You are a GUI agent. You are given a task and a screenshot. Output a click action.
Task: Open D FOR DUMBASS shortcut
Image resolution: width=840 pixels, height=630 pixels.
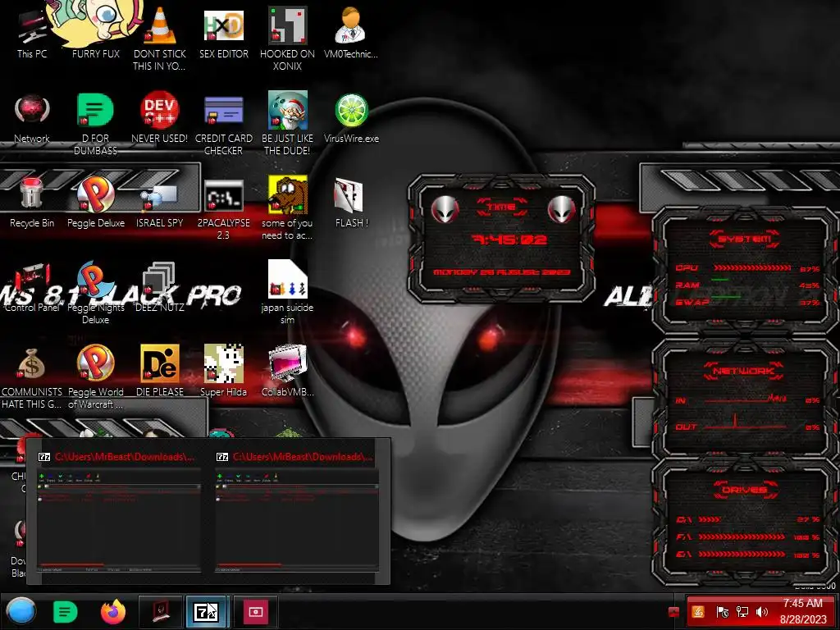pyautogui.click(x=95, y=124)
